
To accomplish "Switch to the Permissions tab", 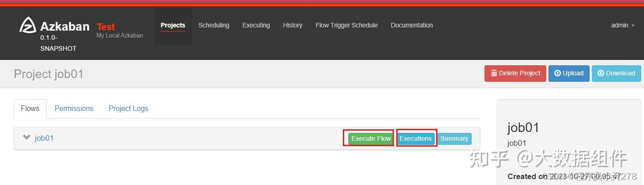I will (74, 108).
